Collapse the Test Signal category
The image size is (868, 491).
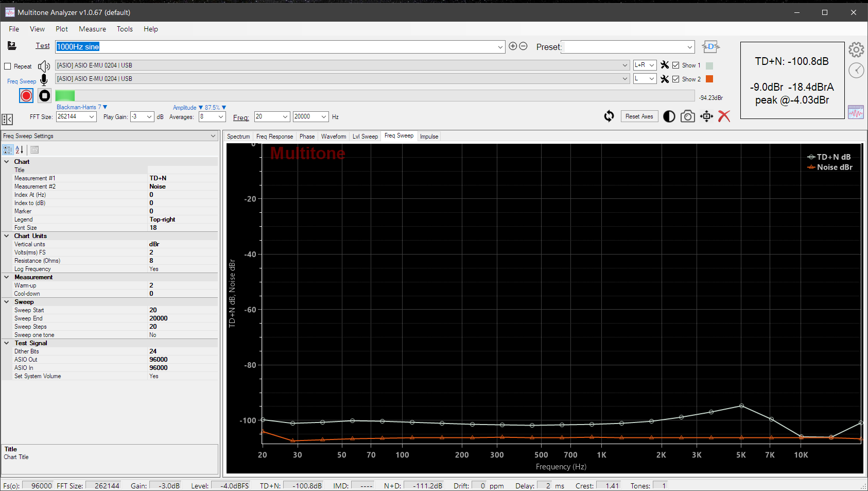coord(7,343)
